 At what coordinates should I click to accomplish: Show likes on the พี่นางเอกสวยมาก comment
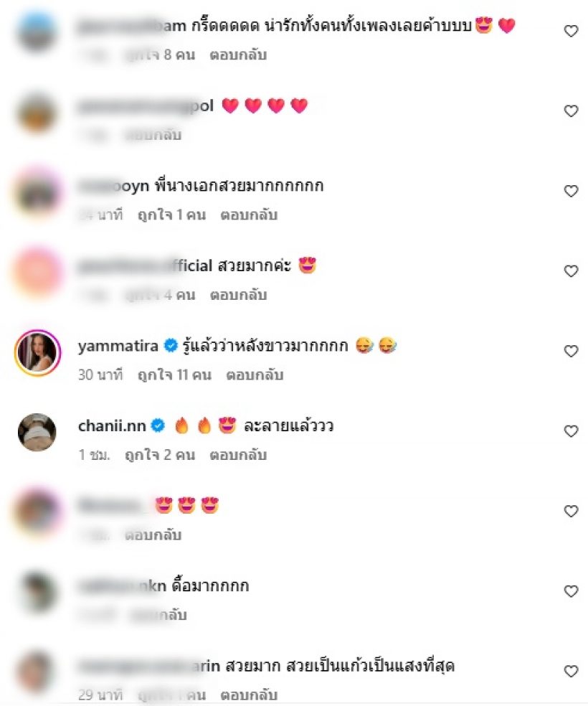[172, 215]
